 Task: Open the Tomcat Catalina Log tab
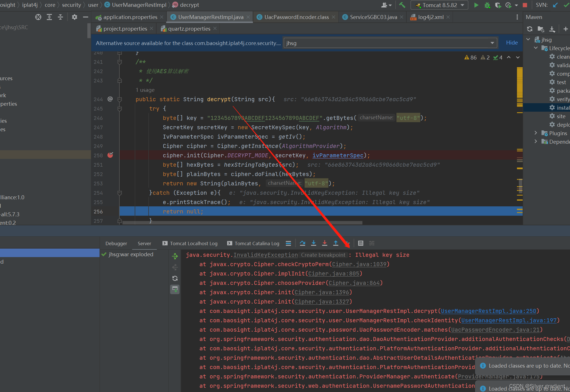pyautogui.click(x=253, y=243)
